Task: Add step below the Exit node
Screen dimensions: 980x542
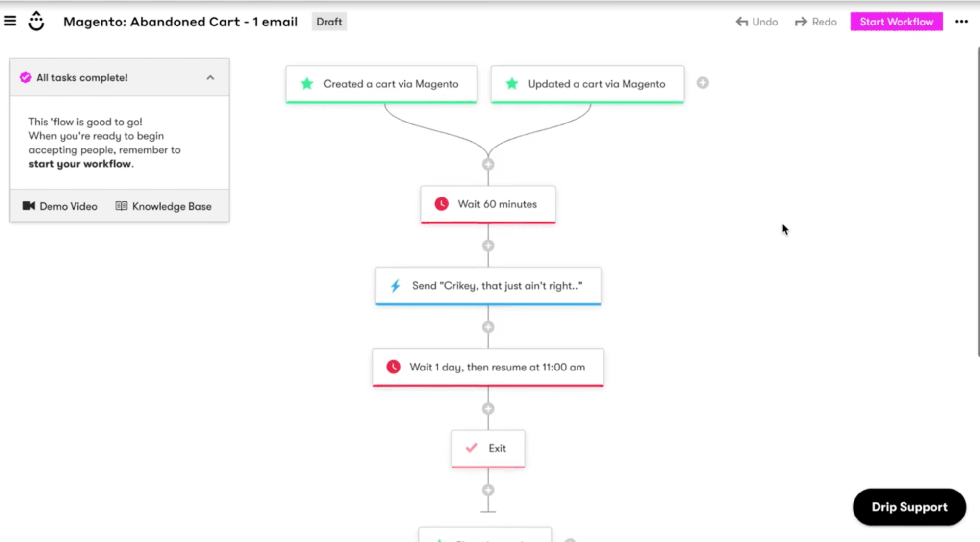Action: 488,490
